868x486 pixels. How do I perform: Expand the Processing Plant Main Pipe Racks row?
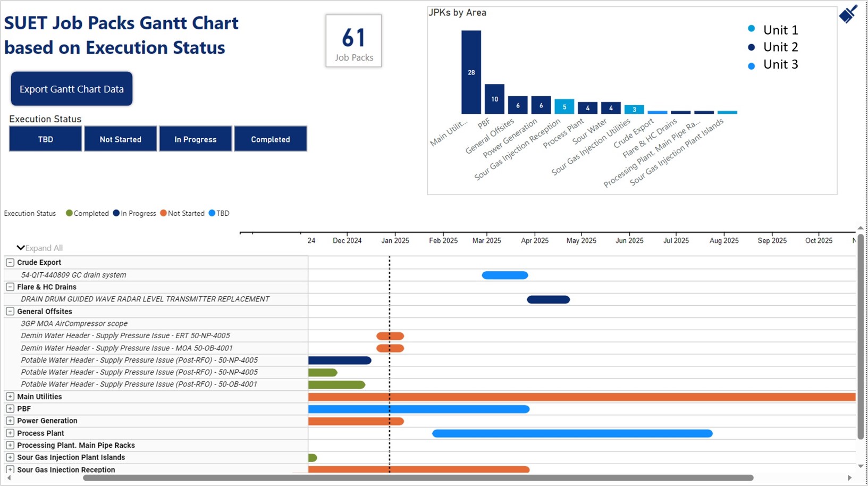click(x=10, y=445)
